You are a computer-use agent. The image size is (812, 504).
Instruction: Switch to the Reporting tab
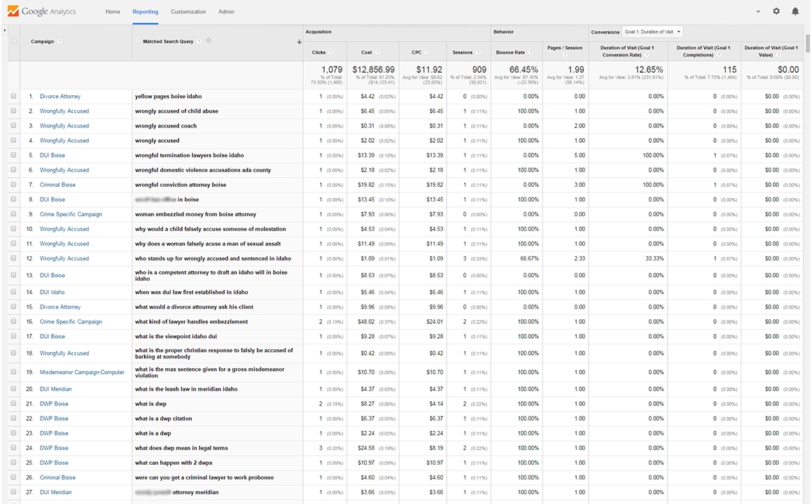coord(145,11)
